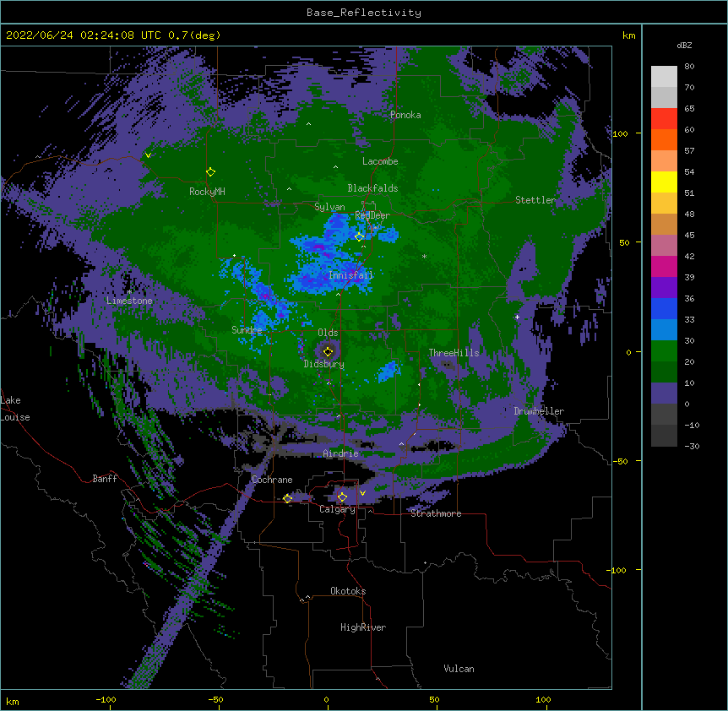The height and width of the screenshot is (711, 728).
Task: Select the Banff label
Action: 105,479
